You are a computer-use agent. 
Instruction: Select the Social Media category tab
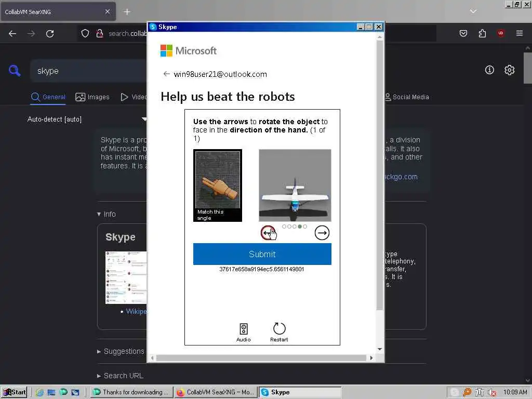click(x=406, y=97)
